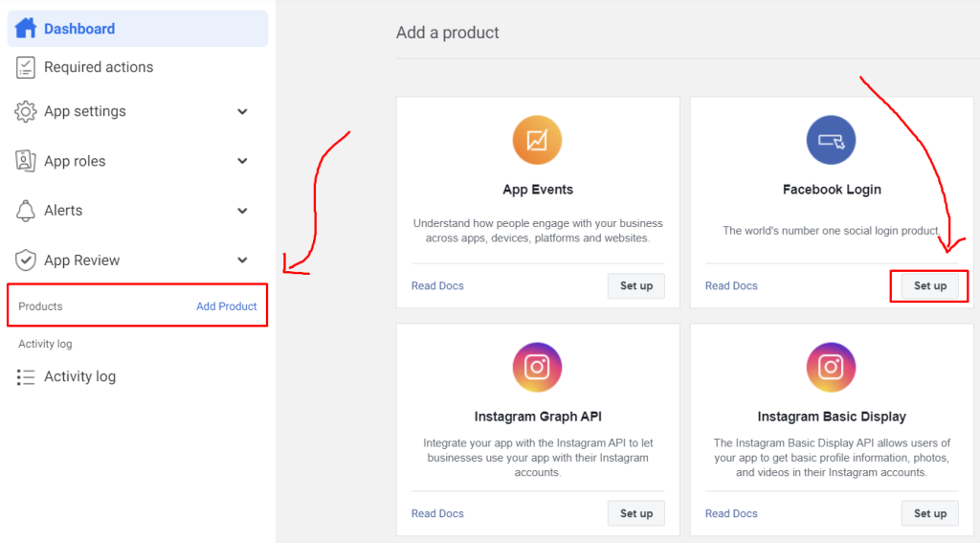Open the Activity log menu item
Screen dimensions: 980x543
pyautogui.click(x=138, y=376)
